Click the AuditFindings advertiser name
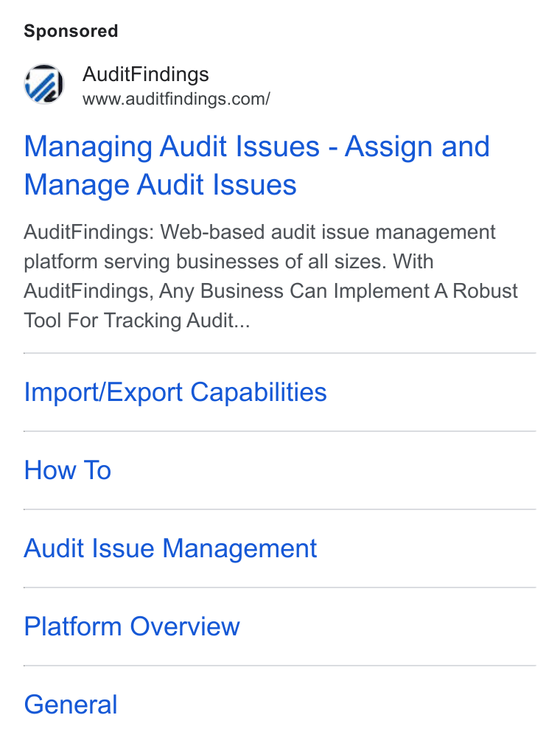The width and height of the screenshot is (560, 743). click(x=145, y=74)
